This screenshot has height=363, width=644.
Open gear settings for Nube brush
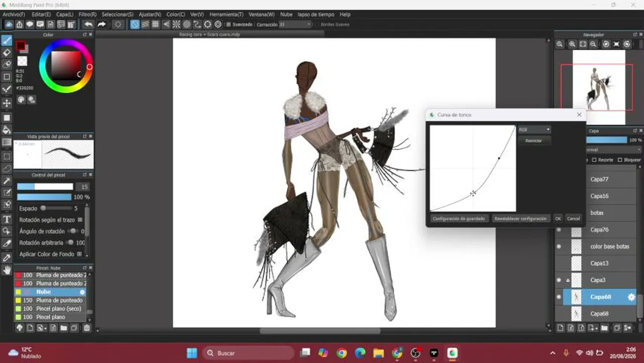83,292
